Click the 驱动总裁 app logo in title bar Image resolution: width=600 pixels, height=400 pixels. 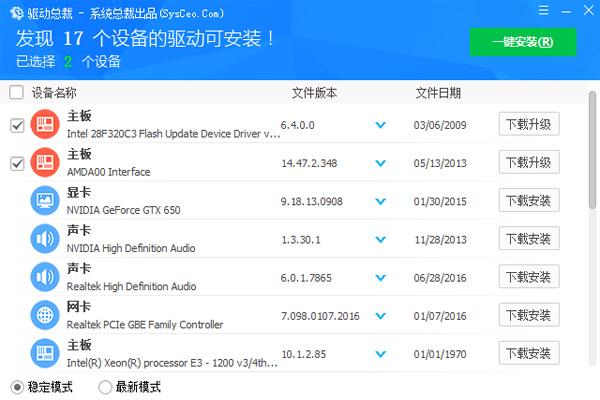tap(16, 13)
